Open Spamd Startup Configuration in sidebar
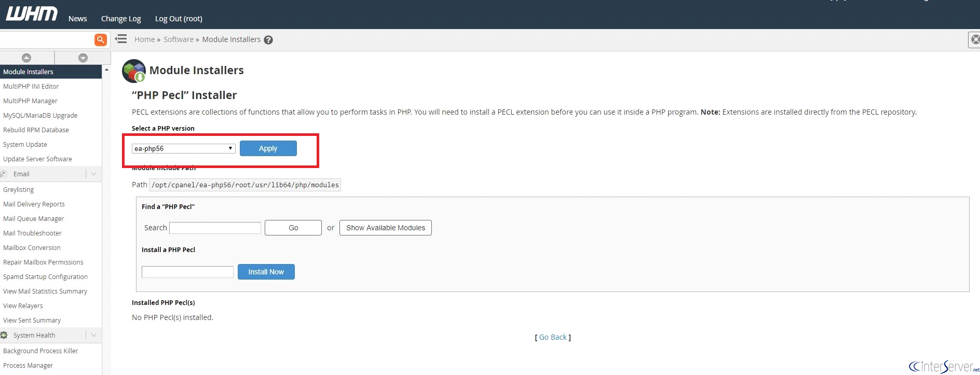Viewport: 980px width, 375px height. 45,277
